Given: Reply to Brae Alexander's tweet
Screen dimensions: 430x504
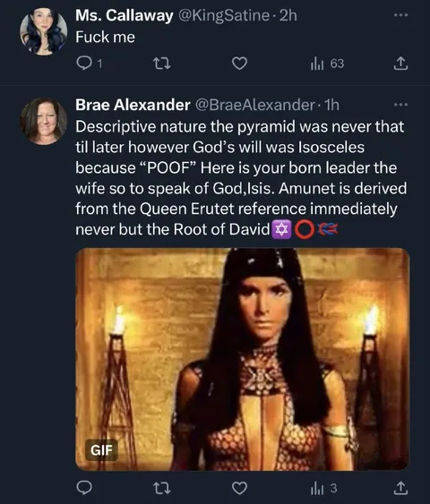Looking at the screenshot, I should coord(84,488).
